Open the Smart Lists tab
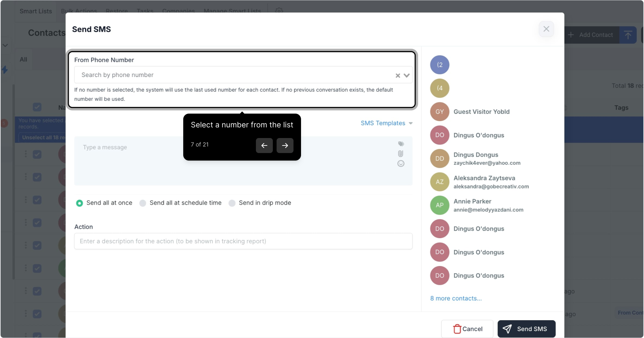 pyautogui.click(x=36, y=11)
